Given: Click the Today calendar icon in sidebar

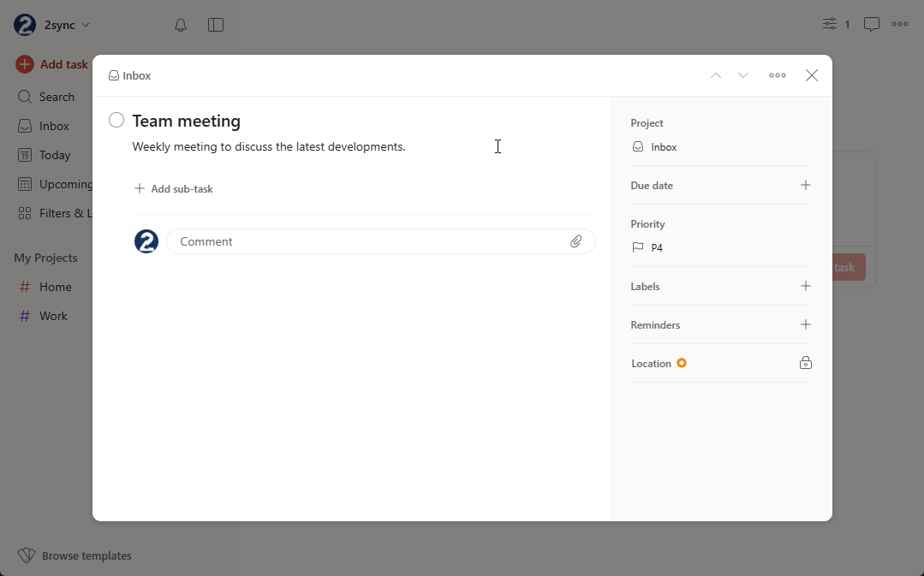Looking at the screenshot, I should click(x=25, y=155).
